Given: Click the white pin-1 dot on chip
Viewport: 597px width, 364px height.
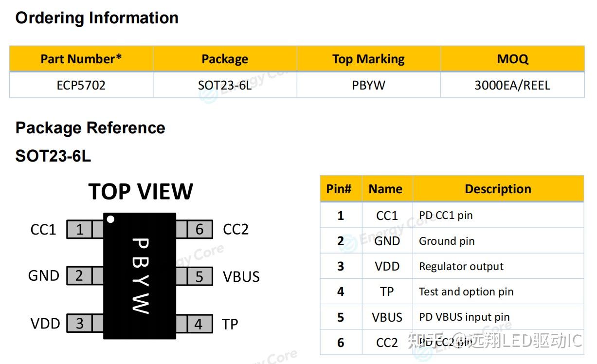Looking at the screenshot, I should [x=110, y=219].
